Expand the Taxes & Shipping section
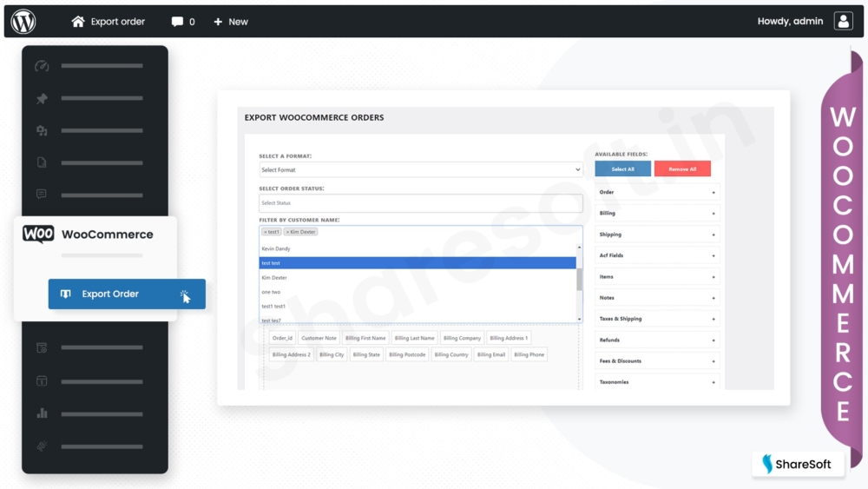Image resolution: width=868 pixels, height=489 pixels. pyautogui.click(x=657, y=319)
